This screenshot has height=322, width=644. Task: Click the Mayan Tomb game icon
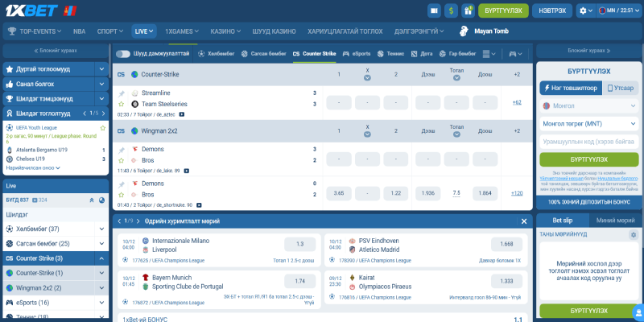pos(464,31)
